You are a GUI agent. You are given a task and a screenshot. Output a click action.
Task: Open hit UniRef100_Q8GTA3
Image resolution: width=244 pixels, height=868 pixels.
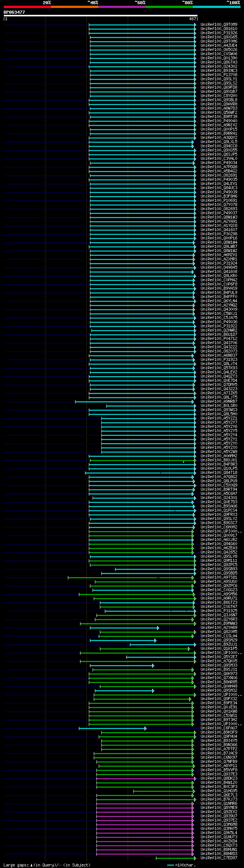[219, 62]
